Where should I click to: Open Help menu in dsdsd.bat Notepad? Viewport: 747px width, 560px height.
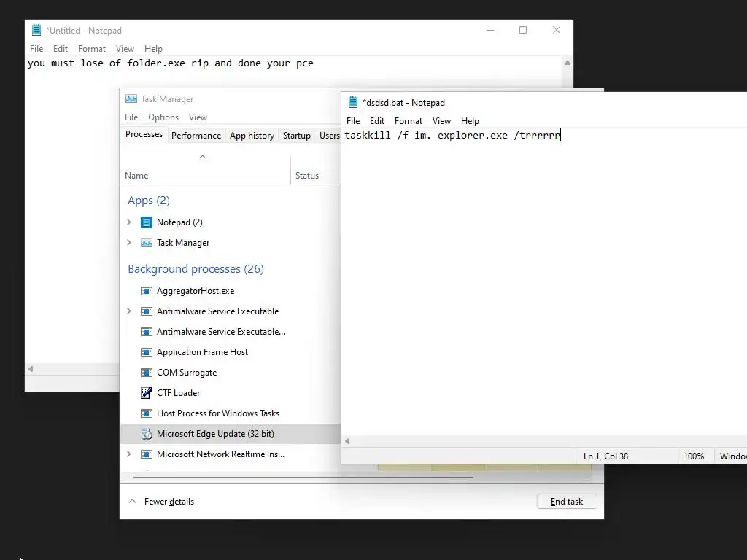[x=470, y=121]
